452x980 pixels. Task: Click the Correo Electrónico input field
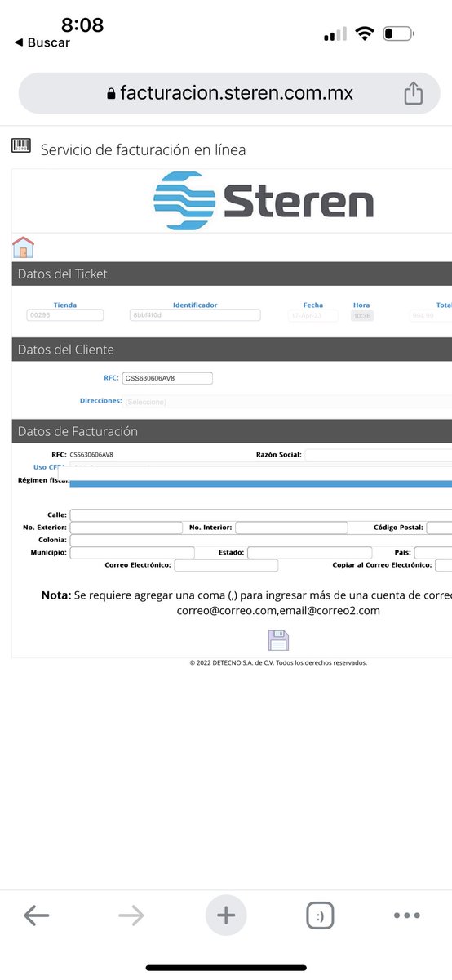click(x=226, y=565)
